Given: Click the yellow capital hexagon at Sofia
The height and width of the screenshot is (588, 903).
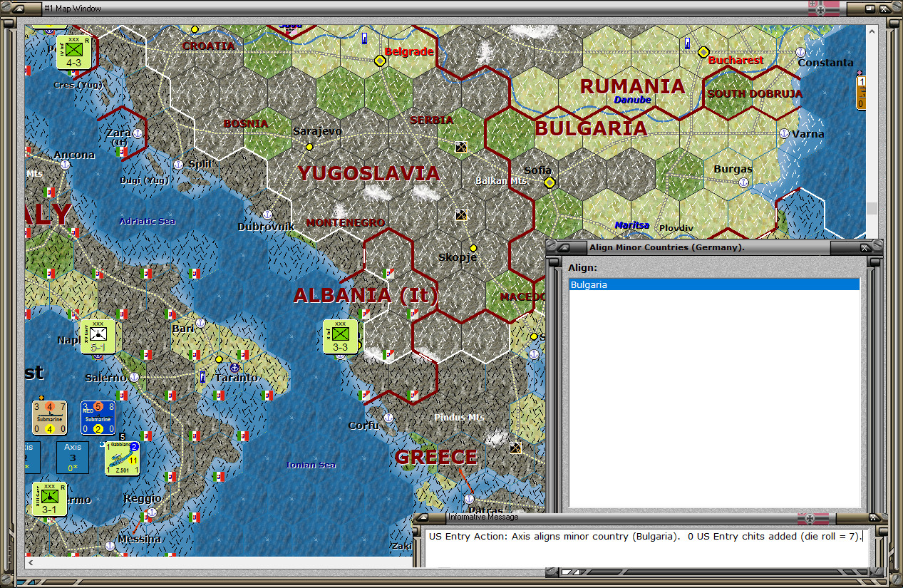Looking at the screenshot, I should click(549, 182).
